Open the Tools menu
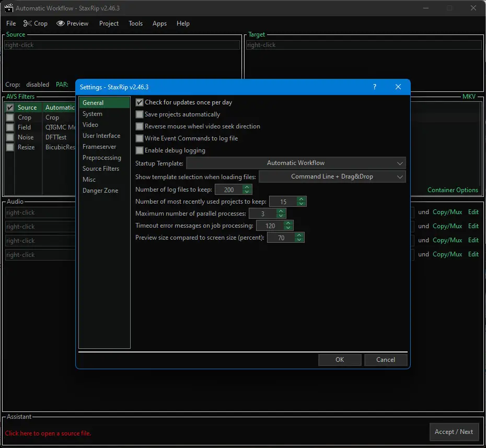 tap(135, 23)
